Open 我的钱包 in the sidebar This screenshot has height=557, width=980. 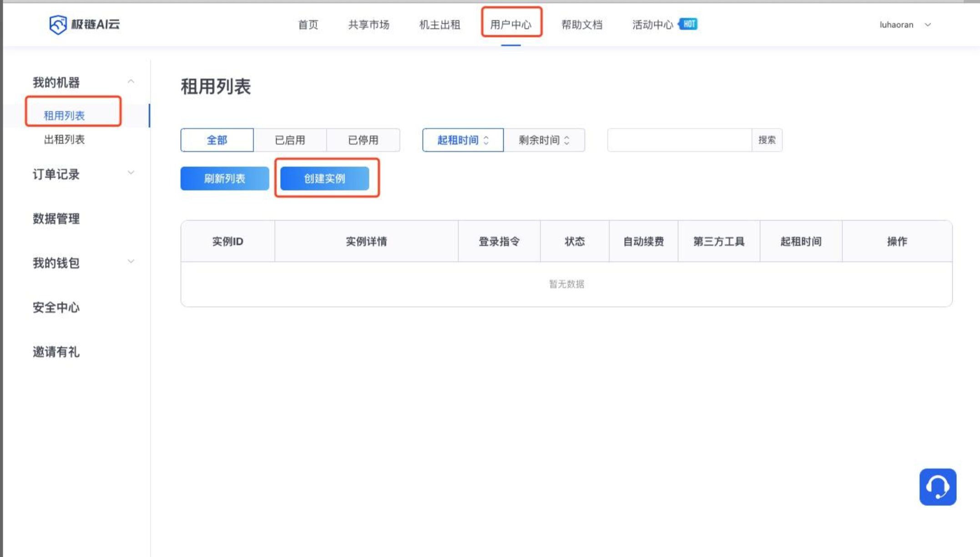56,263
